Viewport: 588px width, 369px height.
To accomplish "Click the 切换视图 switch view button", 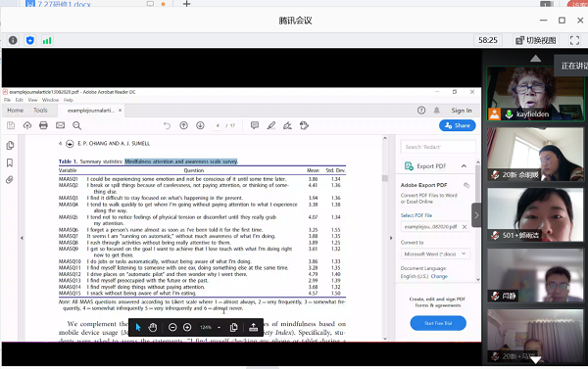I will point(536,40).
